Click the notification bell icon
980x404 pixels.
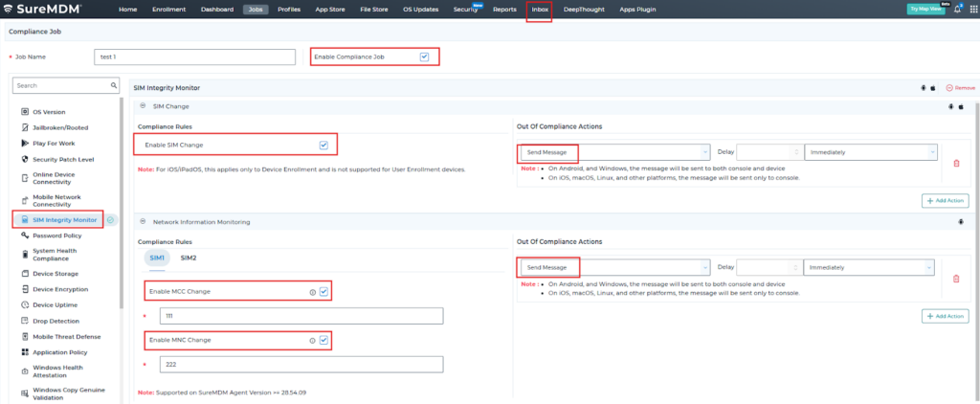[x=957, y=9]
